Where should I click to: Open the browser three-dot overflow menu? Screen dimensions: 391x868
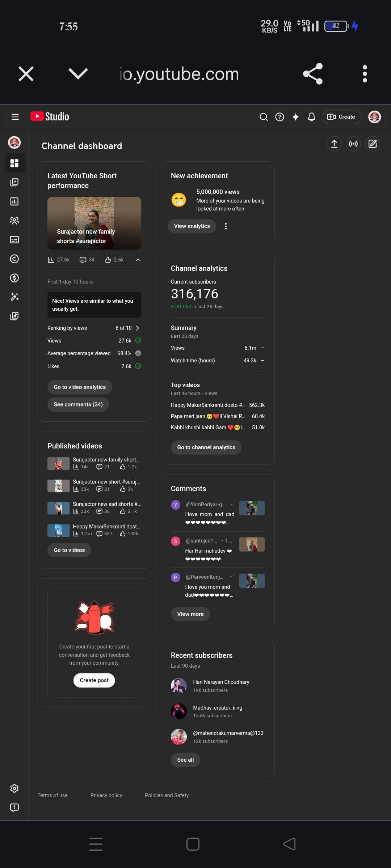365,74
